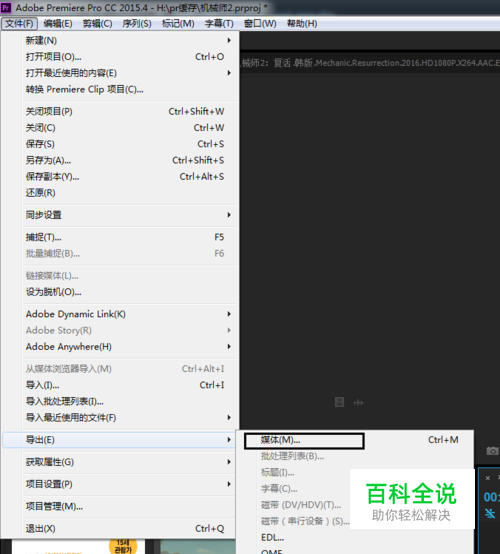
Task: Open the 文件(F) menu
Action: (19, 24)
